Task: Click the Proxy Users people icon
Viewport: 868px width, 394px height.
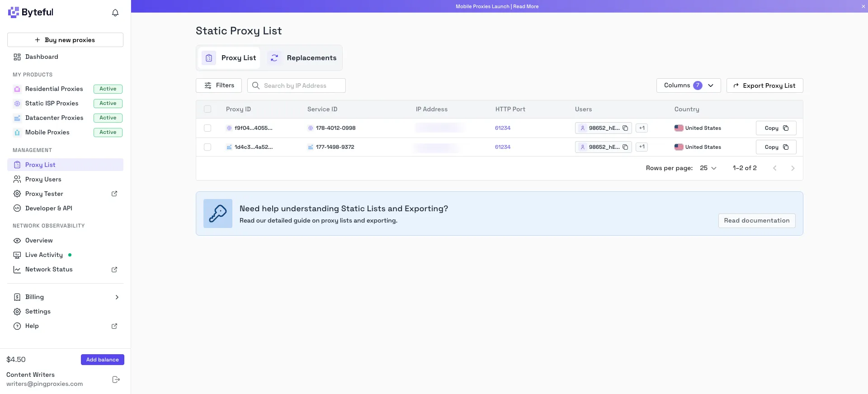Action: point(17,180)
